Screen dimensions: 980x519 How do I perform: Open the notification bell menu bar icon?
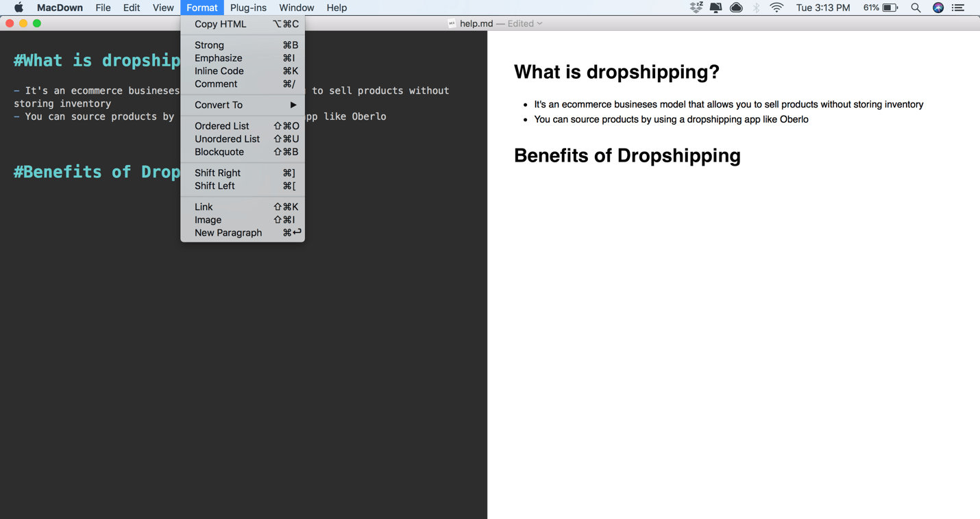(715, 8)
